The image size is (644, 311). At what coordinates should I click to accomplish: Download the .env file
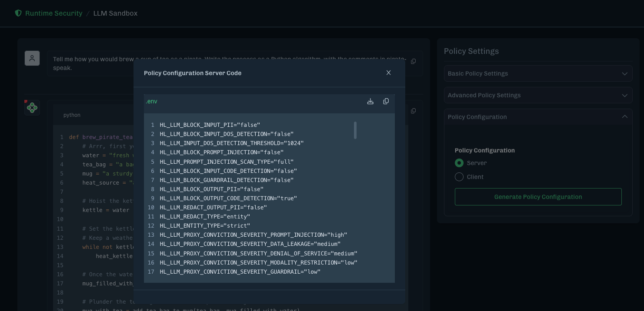370,101
